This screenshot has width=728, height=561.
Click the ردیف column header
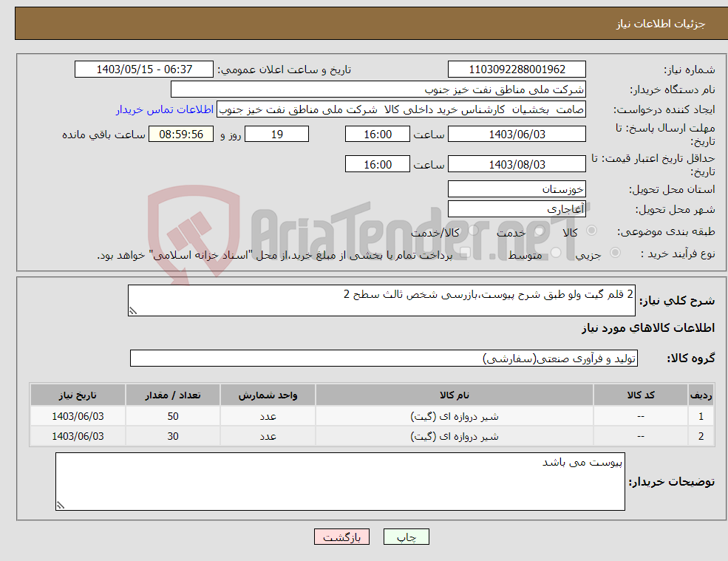pos(701,395)
